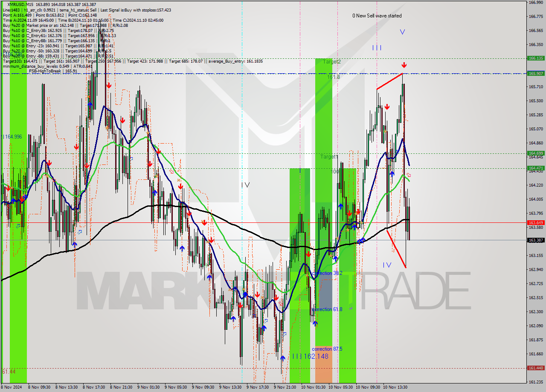The width and height of the screenshot is (546, 392).
Task: Click the 166.990 price axis value
Action: 535,3
